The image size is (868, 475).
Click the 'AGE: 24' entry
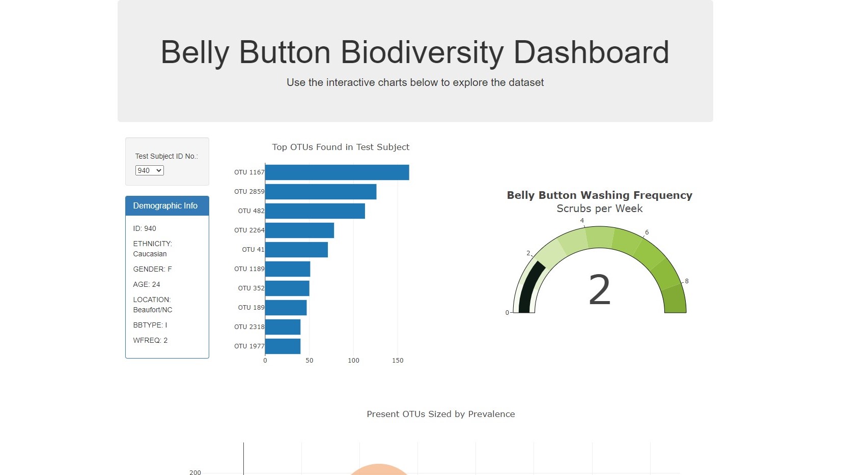147,284
